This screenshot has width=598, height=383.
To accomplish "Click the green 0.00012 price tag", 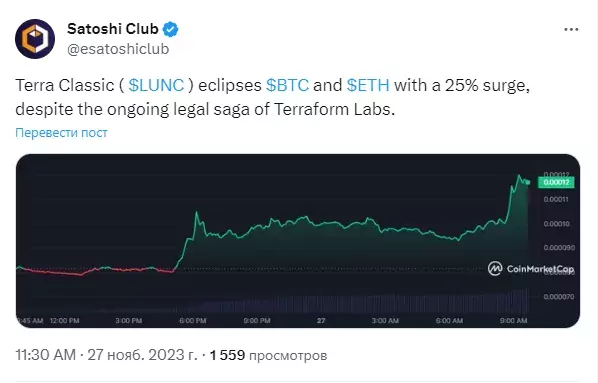I will 556,182.
